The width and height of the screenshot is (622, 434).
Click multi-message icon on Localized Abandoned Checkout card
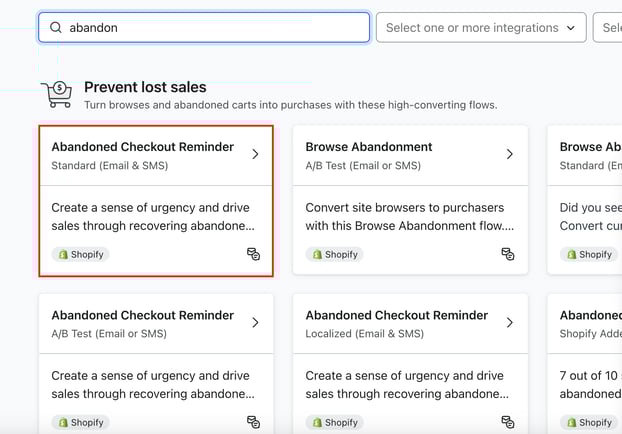click(508, 422)
